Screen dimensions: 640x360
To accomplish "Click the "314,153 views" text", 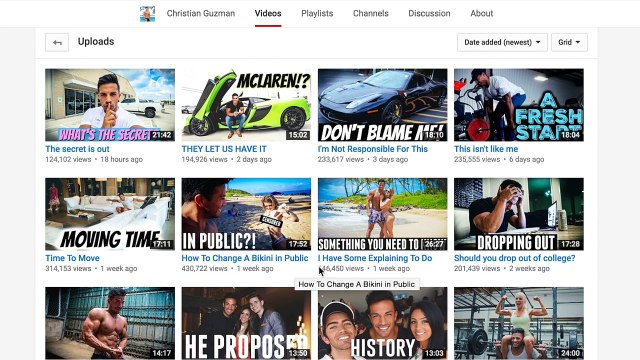I will 68,269.
